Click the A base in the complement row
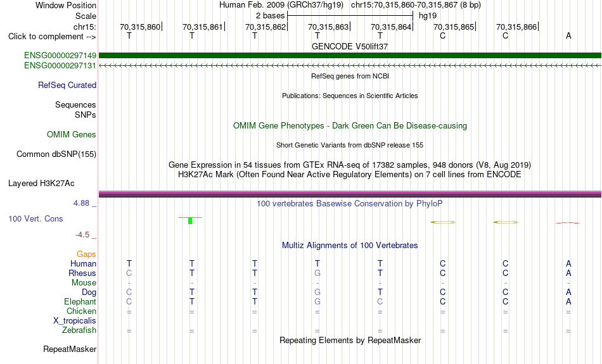 click(568, 35)
